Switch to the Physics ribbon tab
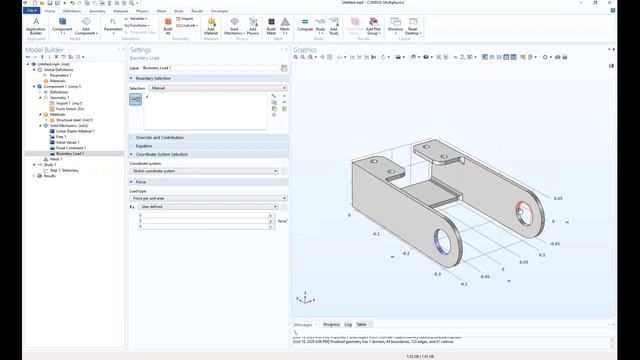The height and width of the screenshot is (360, 640). coord(142,11)
